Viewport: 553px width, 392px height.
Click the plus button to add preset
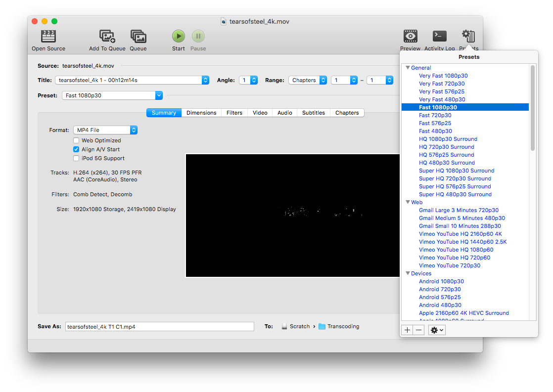tap(408, 330)
